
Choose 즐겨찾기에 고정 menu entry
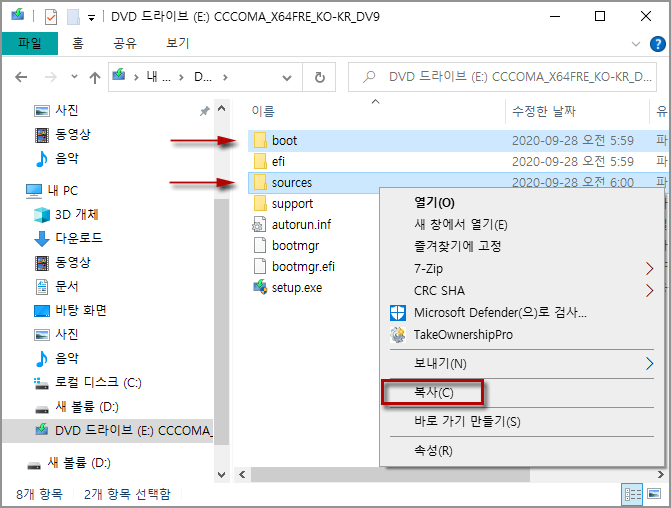[521, 246]
